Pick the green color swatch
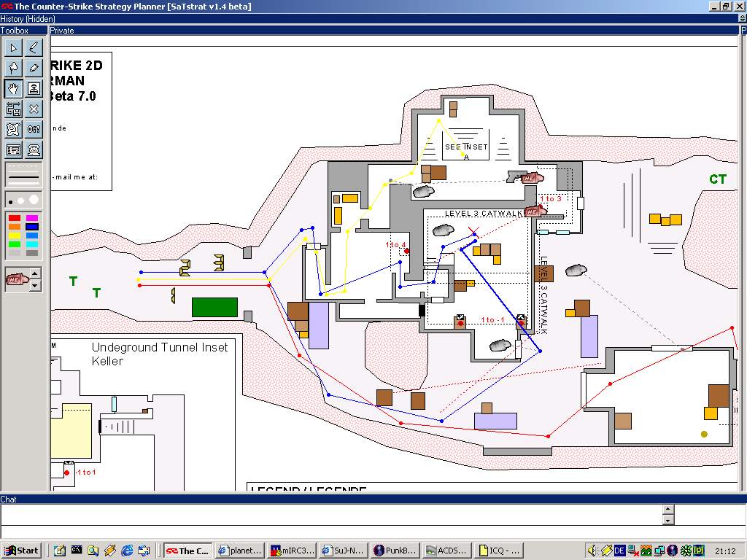This screenshot has height=560, width=747. tap(15, 244)
